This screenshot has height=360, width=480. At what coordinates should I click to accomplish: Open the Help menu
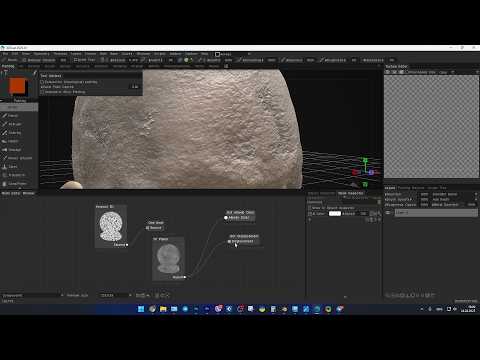[x=205, y=54]
